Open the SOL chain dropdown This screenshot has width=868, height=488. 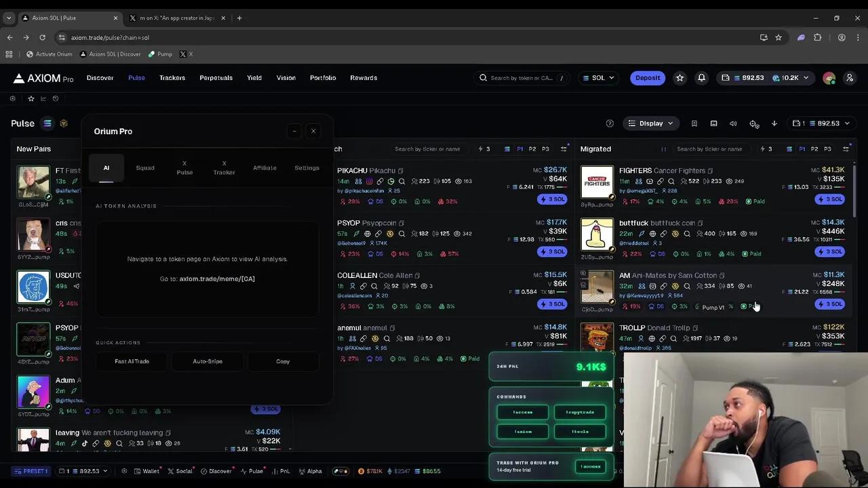click(597, 77)
